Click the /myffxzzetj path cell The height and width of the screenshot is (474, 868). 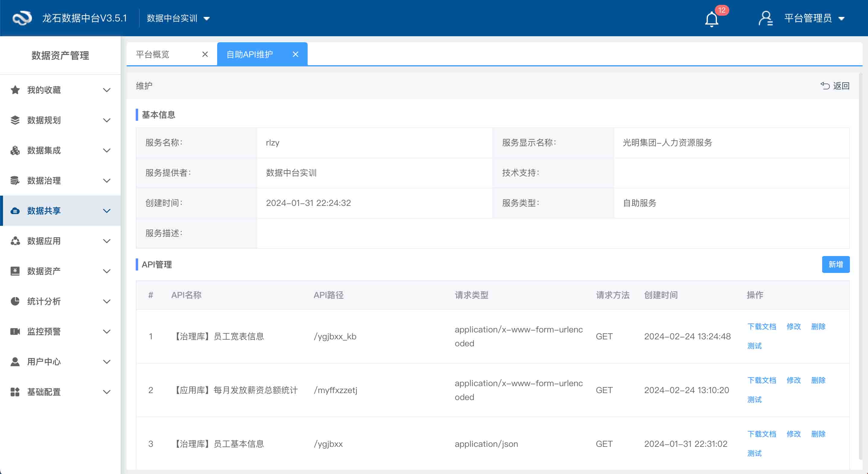[335, 390]
